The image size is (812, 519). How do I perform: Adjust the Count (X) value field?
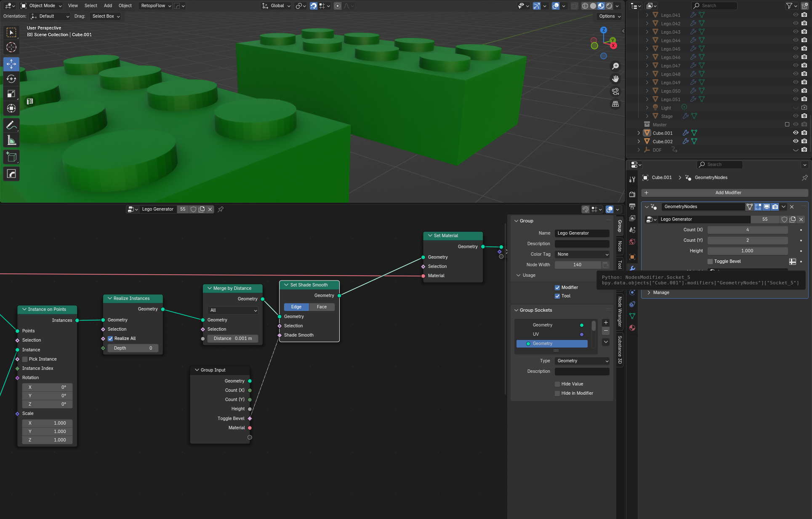[x=748, y=230]
